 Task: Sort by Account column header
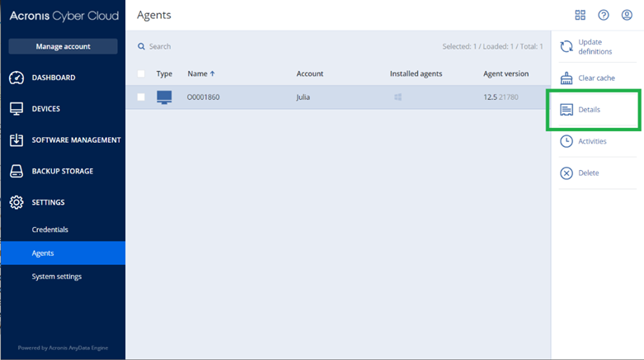310,73
